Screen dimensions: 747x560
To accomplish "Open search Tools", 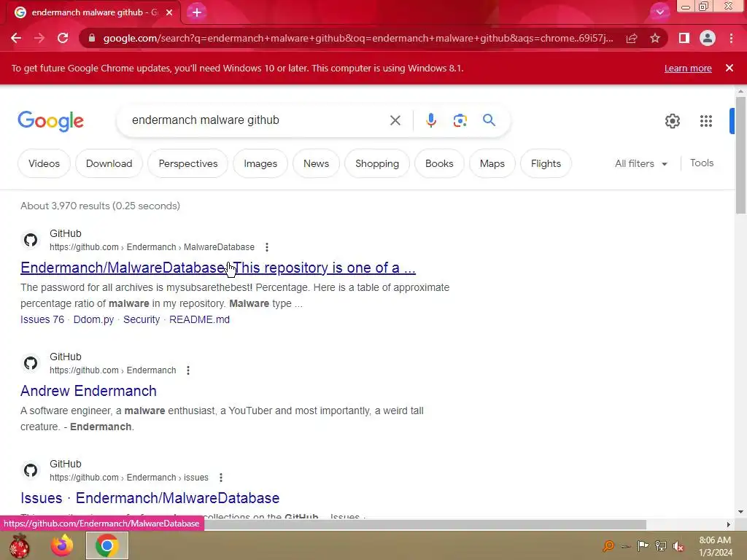I will (x=702, y=163).
